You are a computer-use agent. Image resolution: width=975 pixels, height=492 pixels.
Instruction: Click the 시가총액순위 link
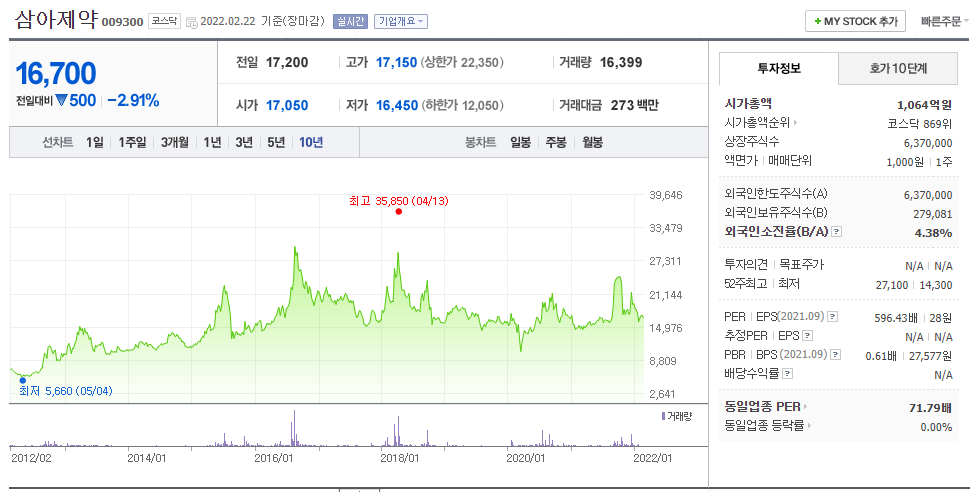[x=757, y=123]
